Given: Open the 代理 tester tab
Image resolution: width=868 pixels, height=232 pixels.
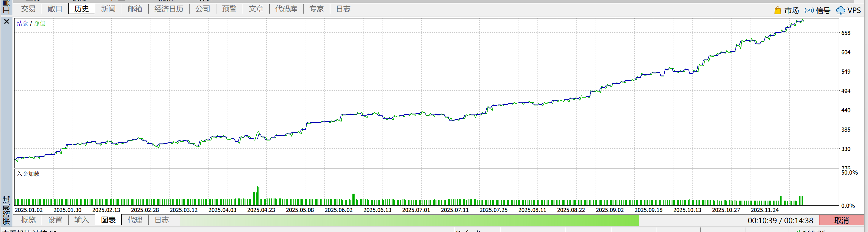Looking at the screenshot, I should click(x=135, y=220).
